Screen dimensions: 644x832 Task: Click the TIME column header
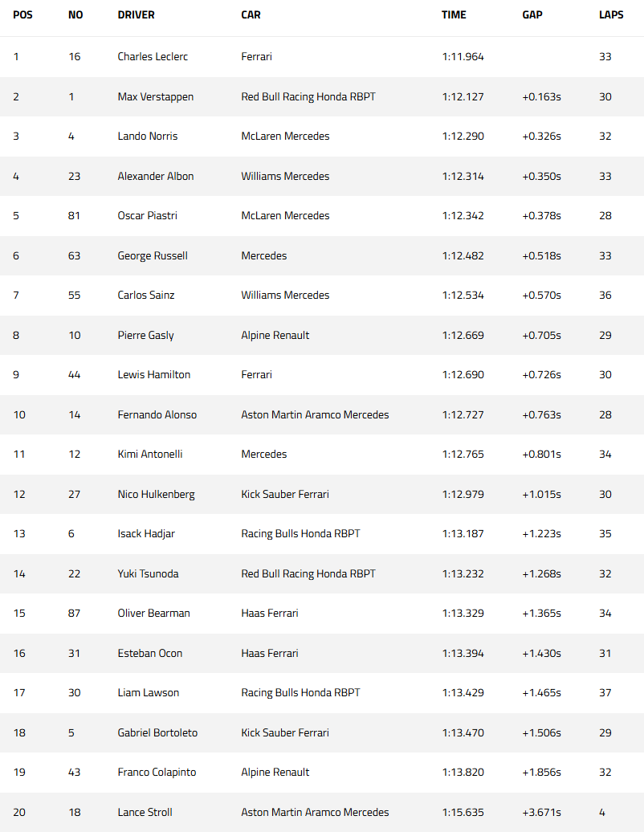454,14
